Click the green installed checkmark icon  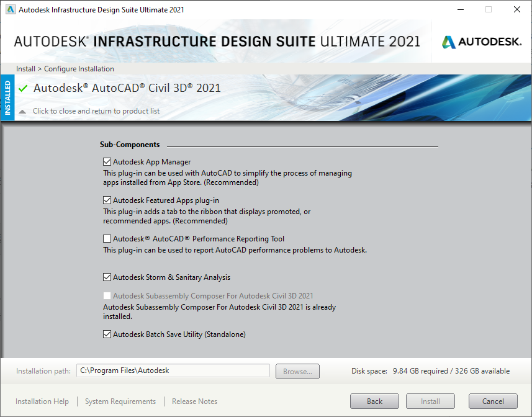coord(23,89)
